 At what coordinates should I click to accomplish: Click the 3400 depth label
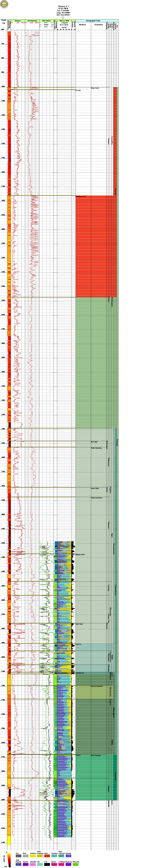(x=3, y=429)
